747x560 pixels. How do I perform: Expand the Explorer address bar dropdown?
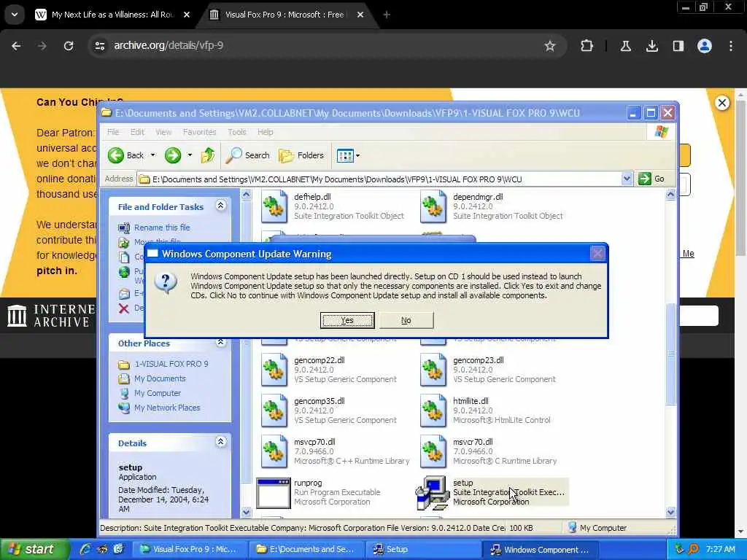pos(627,179)
